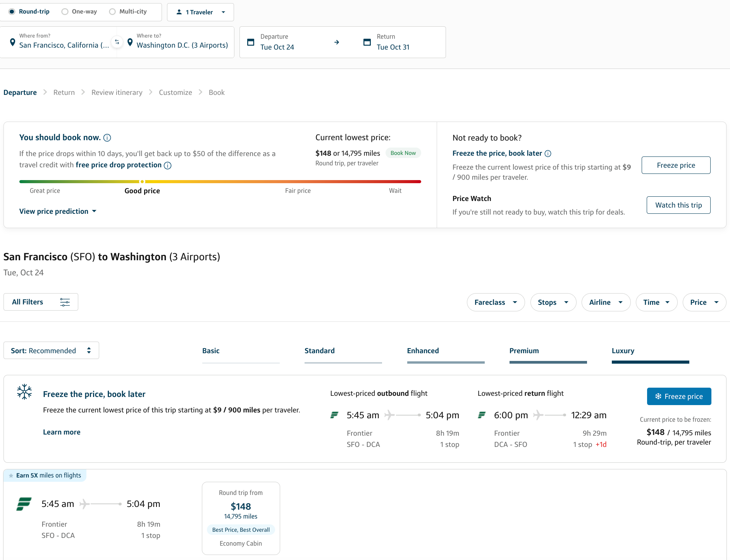Open the 1 Traveler dropdown
This screenshot has height=560, width=730.
pos(200,12)
